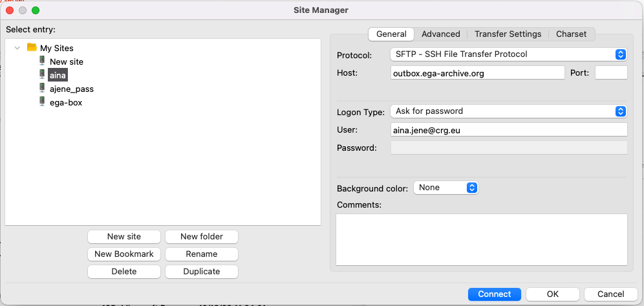Screen dimensions: 644x306
Task: Click the Duplicate button
Action: (x=202, y=272)
